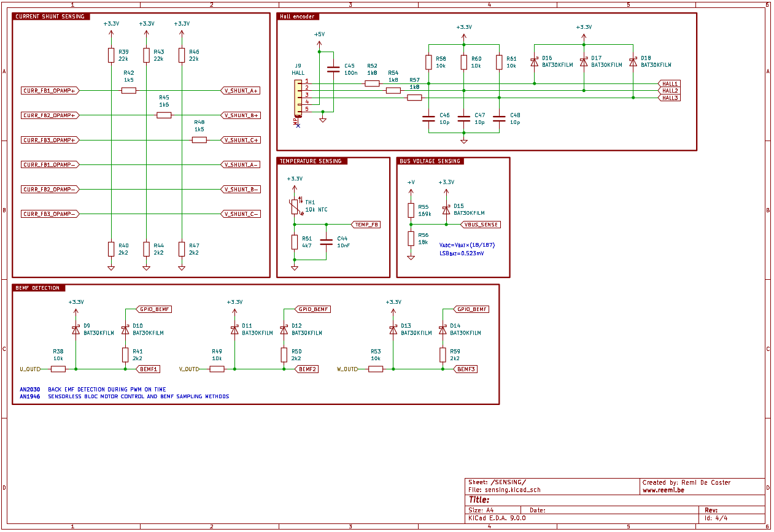The image size is (774, 532).
Task: Select the CURR_FB2_OPAMP+ net label
Action: (x=51, y=115)
